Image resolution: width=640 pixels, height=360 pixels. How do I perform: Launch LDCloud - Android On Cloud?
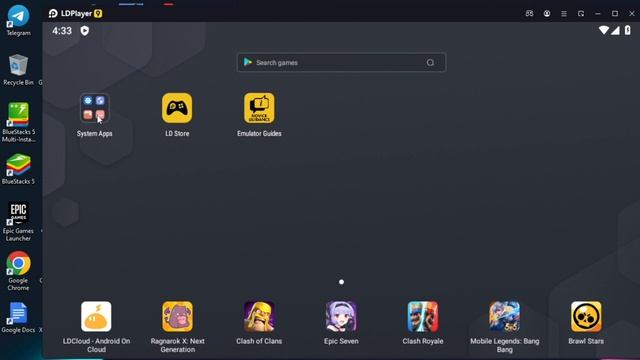pos(96,316)
